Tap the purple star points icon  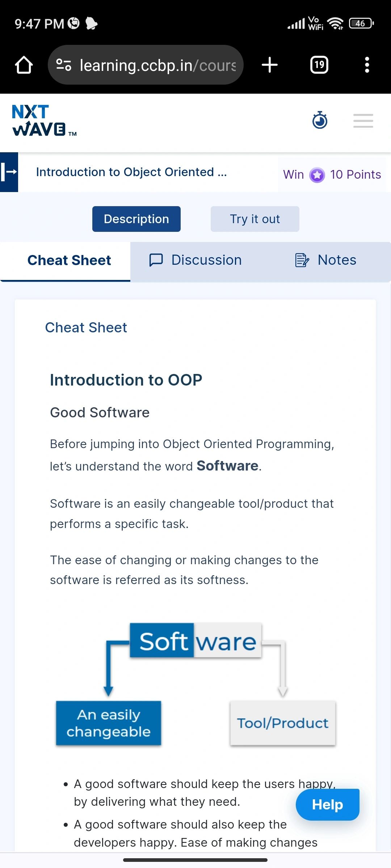[x=317, y=175]
